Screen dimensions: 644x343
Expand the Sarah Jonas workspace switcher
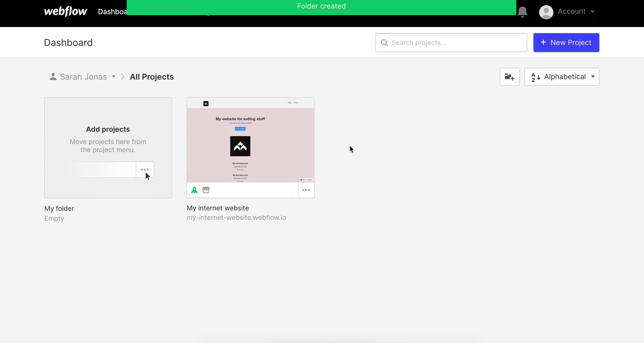pyautogui.click(x=83, y=77)
